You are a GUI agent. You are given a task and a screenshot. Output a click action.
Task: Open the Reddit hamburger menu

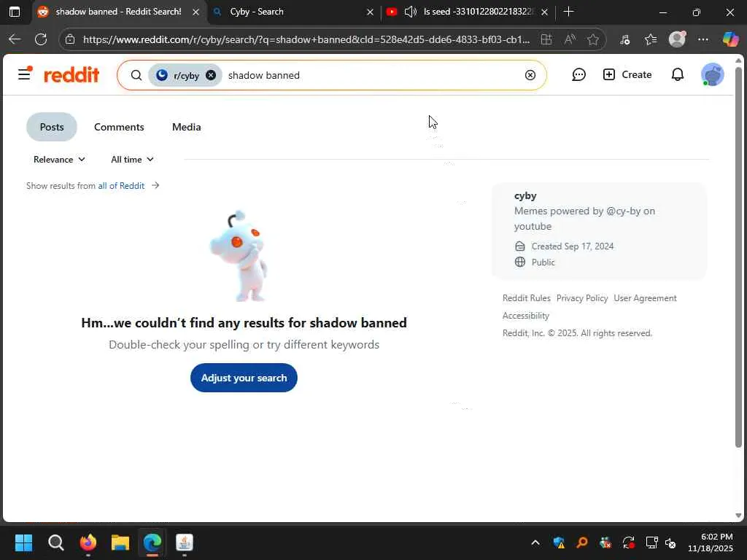coord(24,74)
